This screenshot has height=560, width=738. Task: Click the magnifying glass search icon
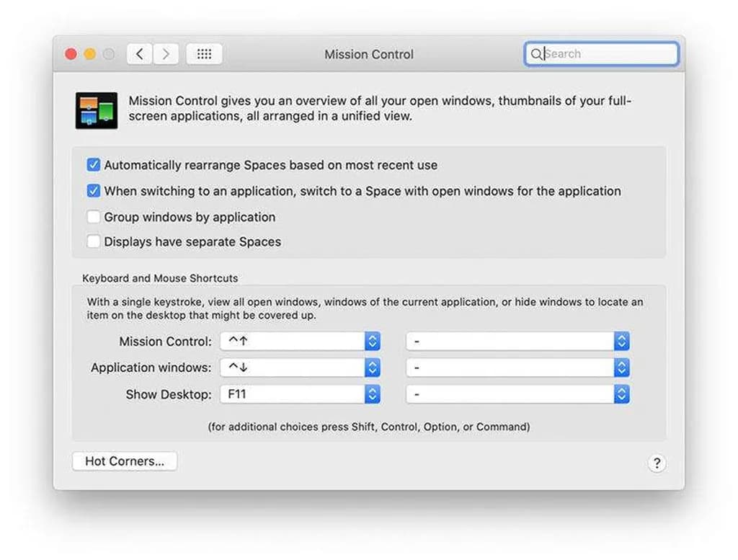point(535,54)
